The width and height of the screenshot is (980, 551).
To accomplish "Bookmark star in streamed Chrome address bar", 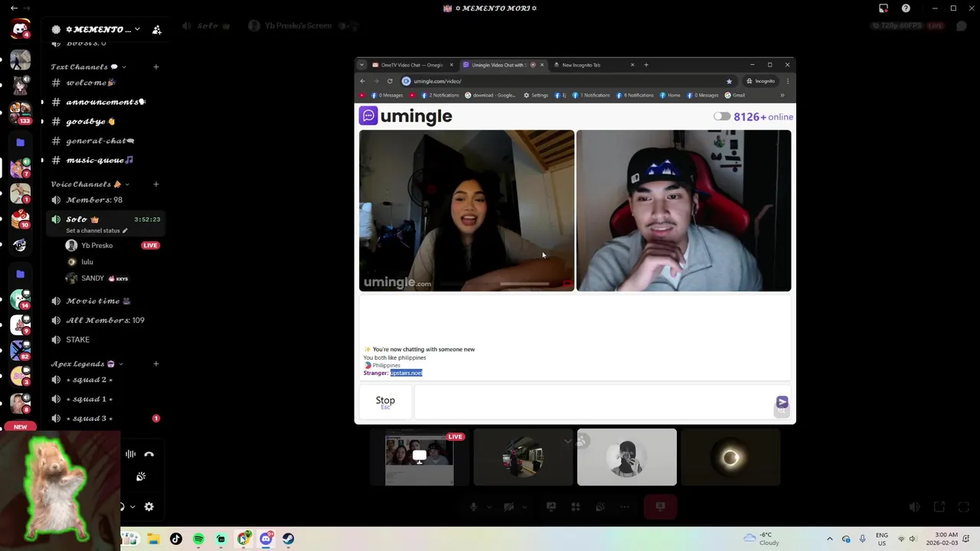I will point(729,81).
